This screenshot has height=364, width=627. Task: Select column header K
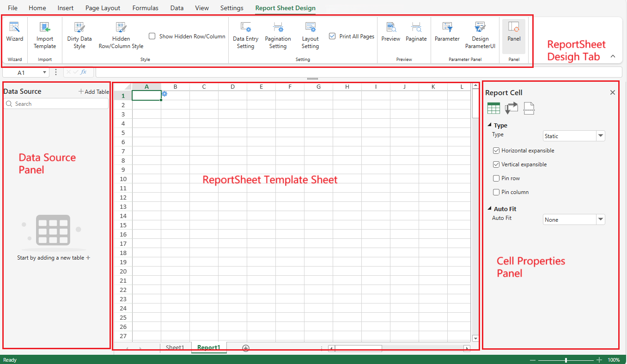433,86
